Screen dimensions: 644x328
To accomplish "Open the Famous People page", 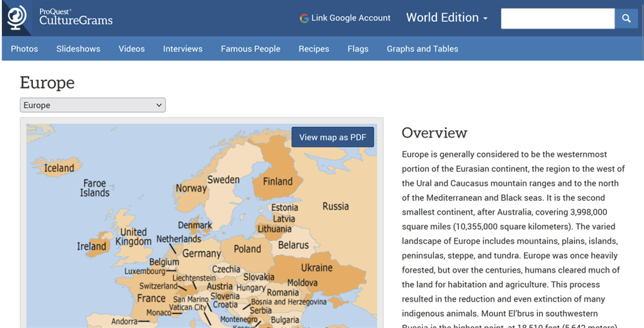I will [x=250, y=49].
